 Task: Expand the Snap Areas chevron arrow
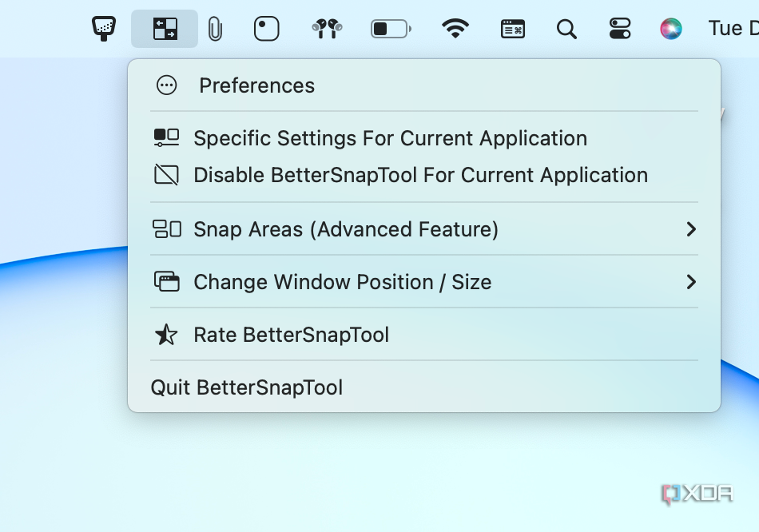[x=691, y=229]
